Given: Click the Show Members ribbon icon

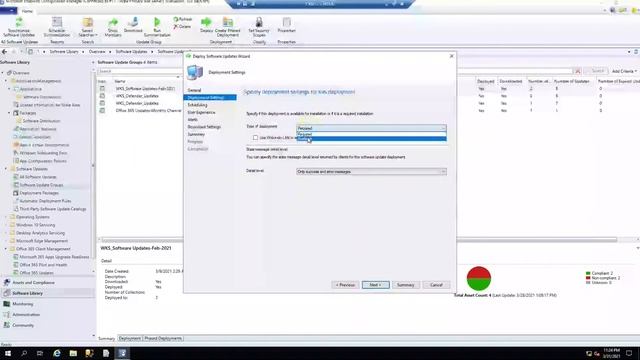Looking at the screenshot, I should coord(113,27).
